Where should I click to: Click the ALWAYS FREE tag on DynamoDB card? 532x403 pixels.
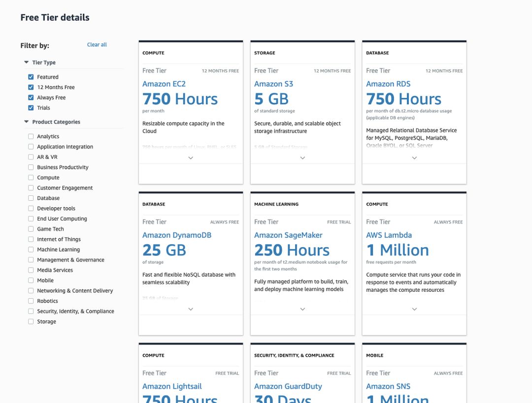(225, 222)
